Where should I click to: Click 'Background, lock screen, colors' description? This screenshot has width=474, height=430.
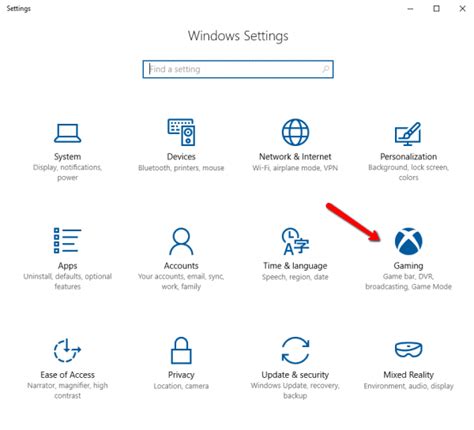pyautogui.click(x=408, y=172)
